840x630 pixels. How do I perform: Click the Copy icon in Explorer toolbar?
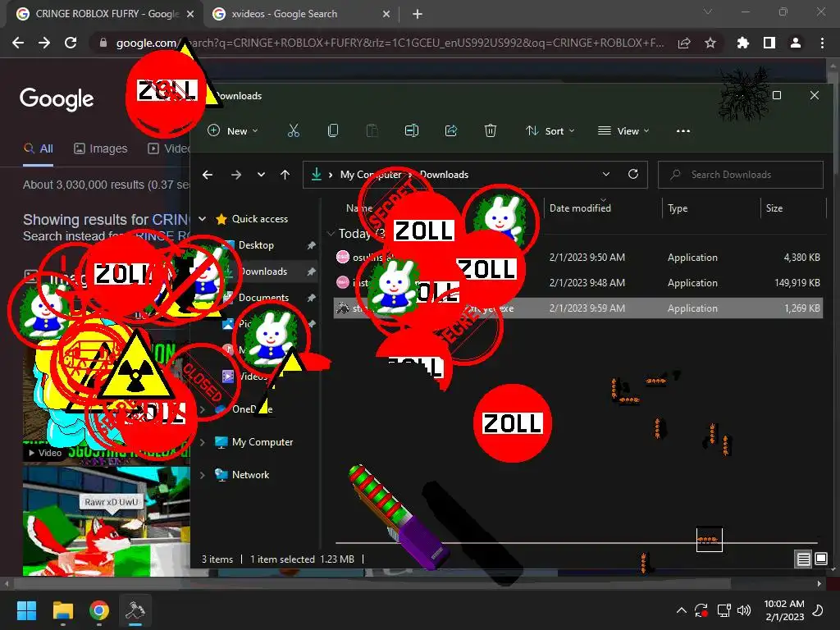click(333, 130)
